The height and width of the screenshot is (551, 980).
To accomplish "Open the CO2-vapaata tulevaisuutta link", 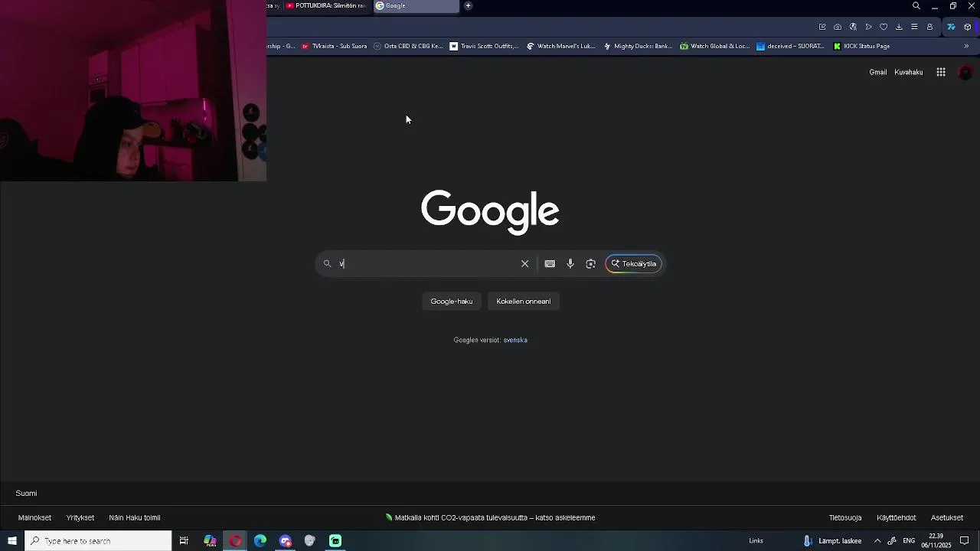I will click(490, 517).
